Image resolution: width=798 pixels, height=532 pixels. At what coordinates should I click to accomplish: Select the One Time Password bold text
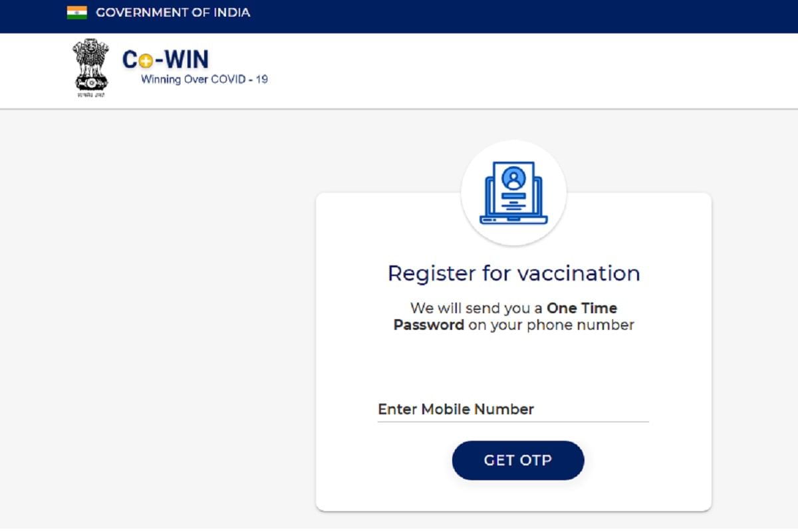[581, 308]
